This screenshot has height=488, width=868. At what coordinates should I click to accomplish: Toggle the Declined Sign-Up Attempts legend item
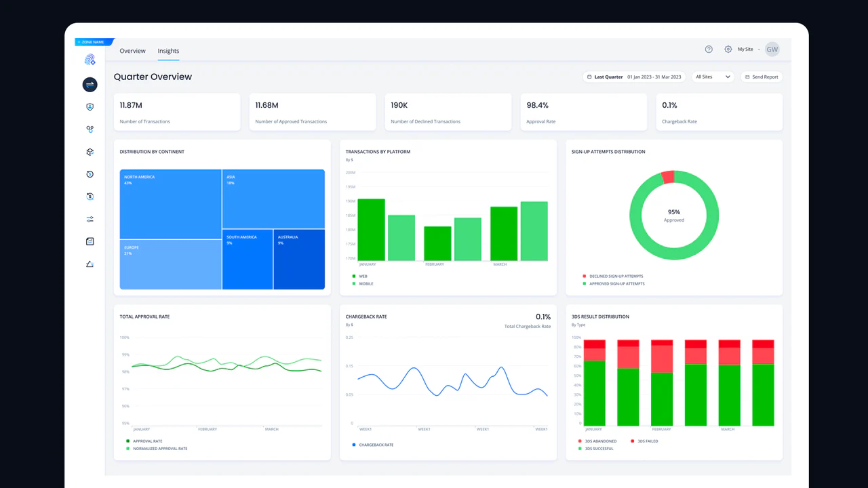click(x=613, y=277)
